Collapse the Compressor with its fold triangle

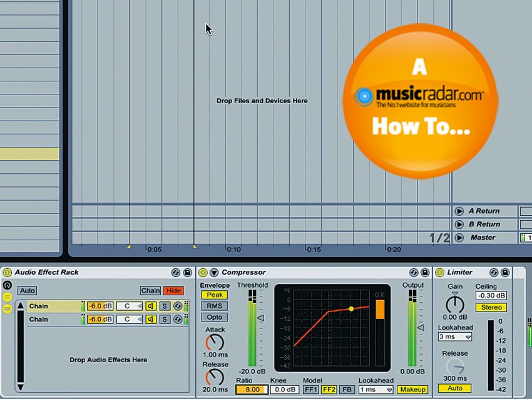coord(215,272)
